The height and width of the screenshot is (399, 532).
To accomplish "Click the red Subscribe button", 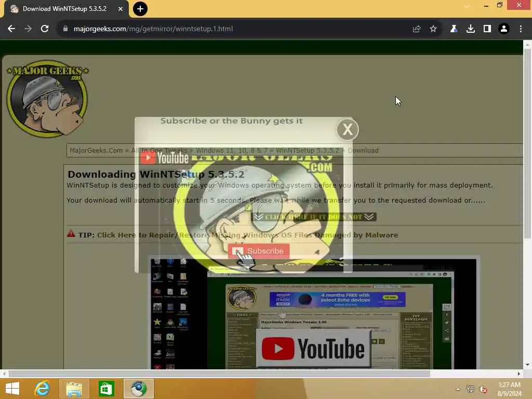I will coord(259,251).
